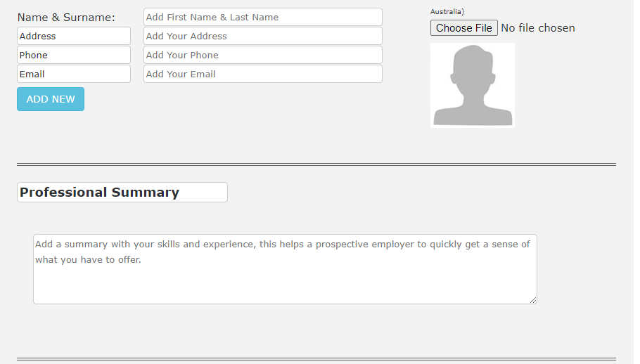Click the Add Your Address input
Viewport: 640px width, 364px height.
262,36
